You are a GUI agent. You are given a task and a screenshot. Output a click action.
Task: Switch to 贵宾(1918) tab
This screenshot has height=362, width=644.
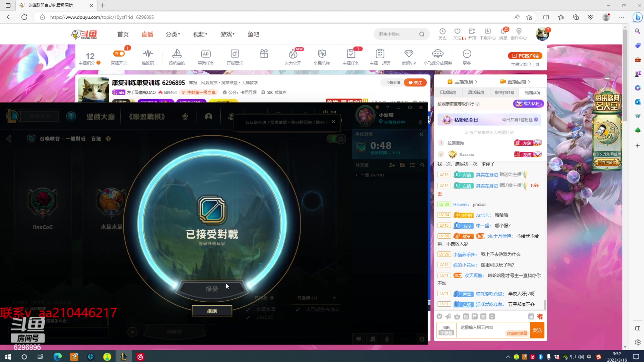(504, 93)
